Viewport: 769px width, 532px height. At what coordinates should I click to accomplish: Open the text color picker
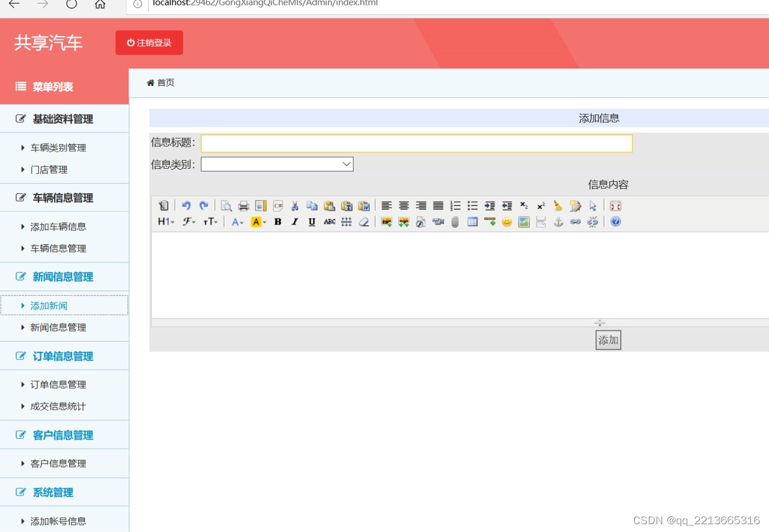click(238, 222)
